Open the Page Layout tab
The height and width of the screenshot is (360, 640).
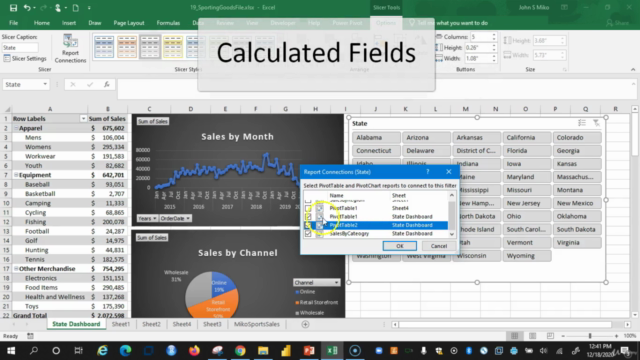click(x=129, y=23)
